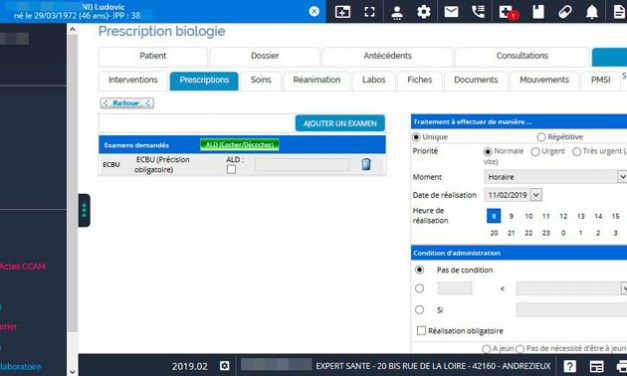The width and height of the screenshot is (627, 376).
Task: Open the user profile icon
Action: point(397,12)
